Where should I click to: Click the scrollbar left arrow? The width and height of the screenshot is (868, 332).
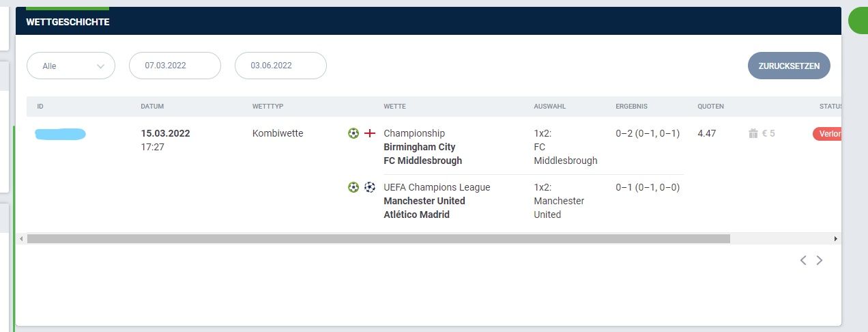21,239
